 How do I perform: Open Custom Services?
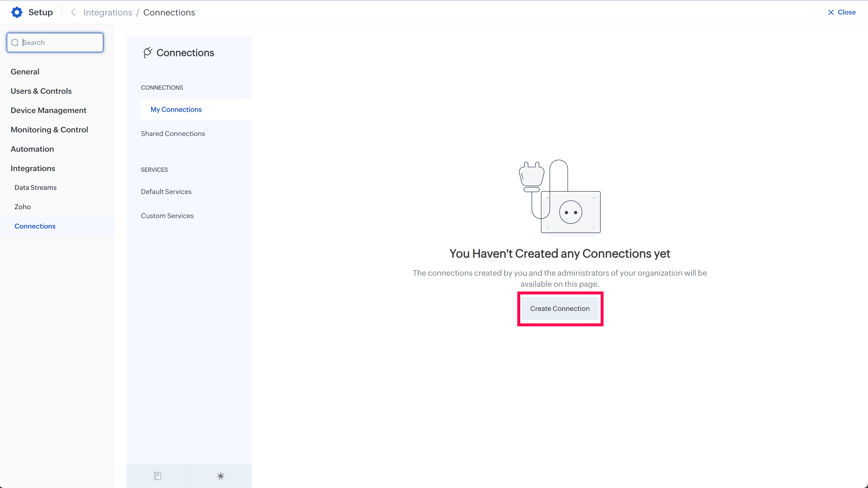pos(167,216)
